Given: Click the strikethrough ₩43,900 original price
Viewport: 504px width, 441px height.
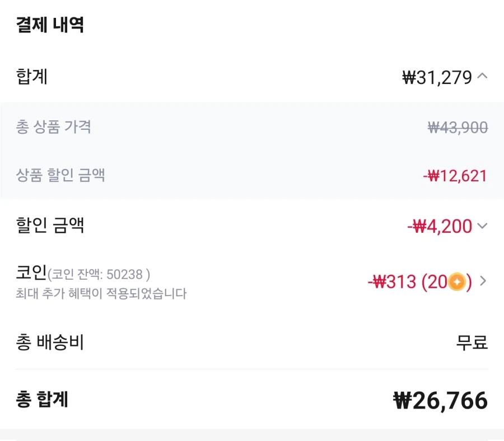Looking at the screenshot, I should tap(458, 128).
